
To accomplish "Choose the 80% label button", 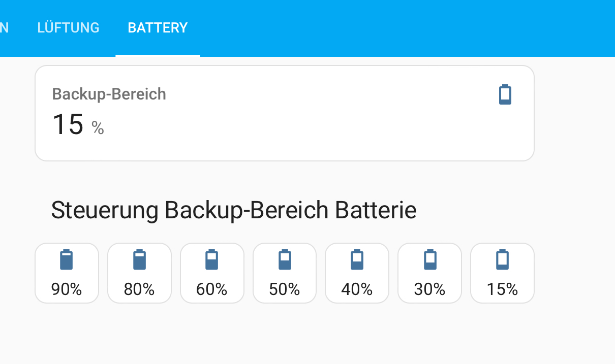I will (x=139, y=289).
